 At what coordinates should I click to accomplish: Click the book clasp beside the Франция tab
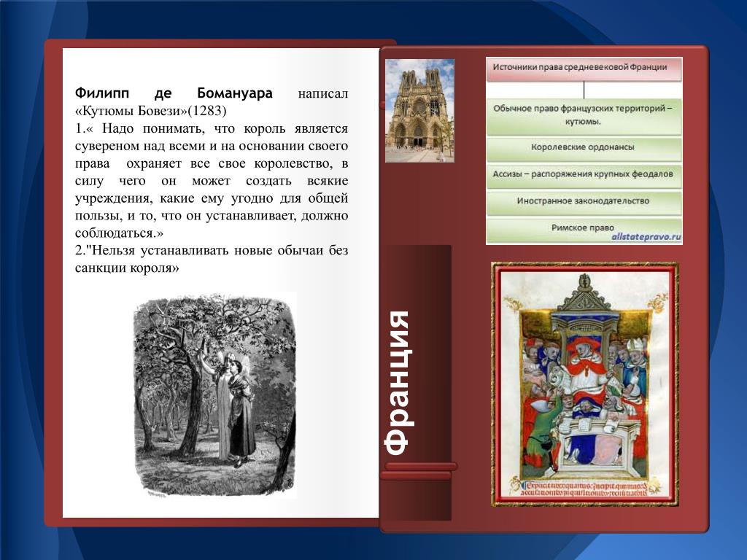coord(419,470)
